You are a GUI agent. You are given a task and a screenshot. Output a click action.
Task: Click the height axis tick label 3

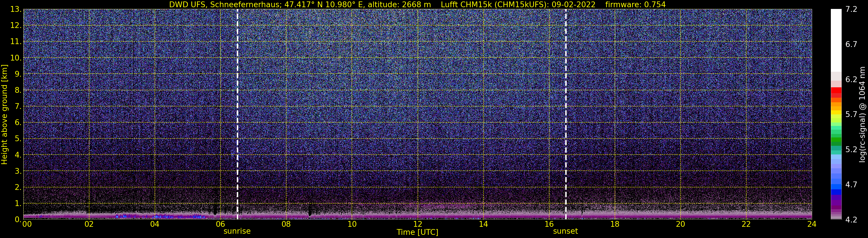click(x=18, y=171)
